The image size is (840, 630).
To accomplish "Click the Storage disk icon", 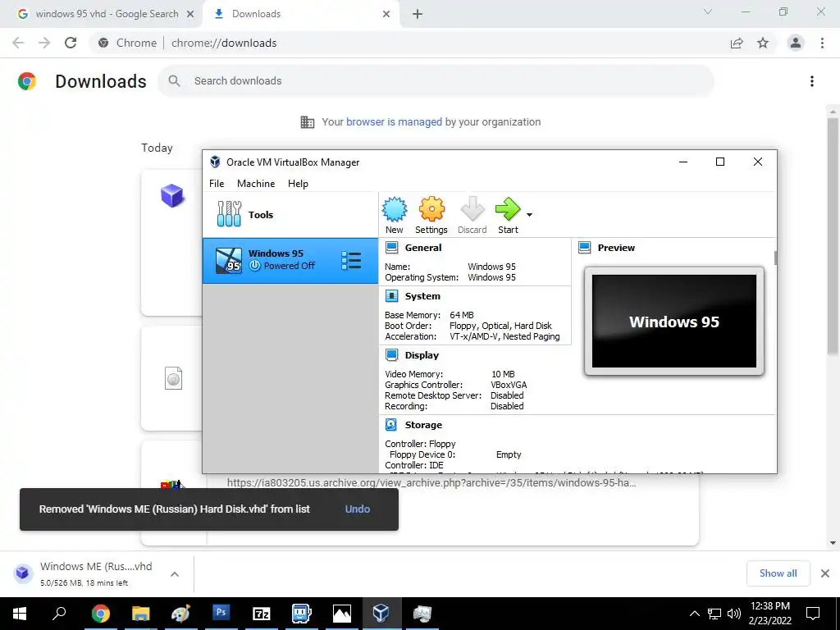I will [391, 425].
